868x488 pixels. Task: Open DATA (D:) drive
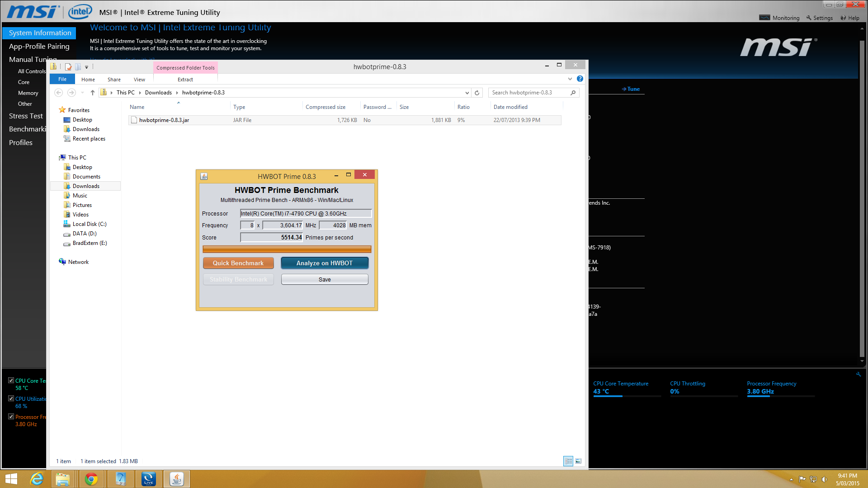point(85,234)
